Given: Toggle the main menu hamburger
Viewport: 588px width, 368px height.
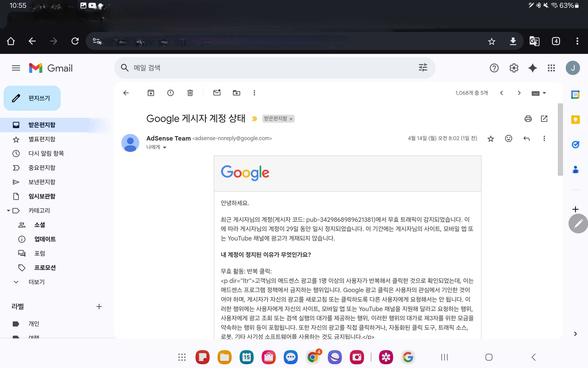Looking at the screenshot, I should tap(16, 68).
